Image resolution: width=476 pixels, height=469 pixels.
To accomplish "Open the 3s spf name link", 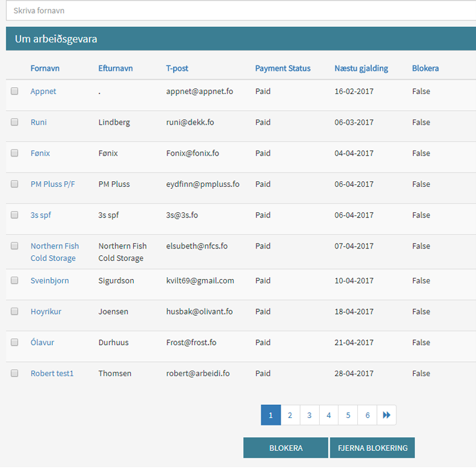I will 40,216.
